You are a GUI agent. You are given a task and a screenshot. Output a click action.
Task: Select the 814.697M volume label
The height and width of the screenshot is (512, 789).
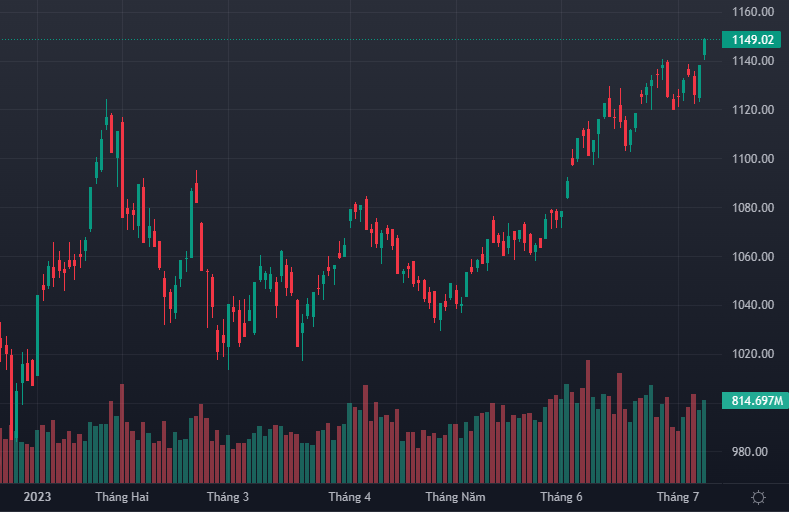756,401
